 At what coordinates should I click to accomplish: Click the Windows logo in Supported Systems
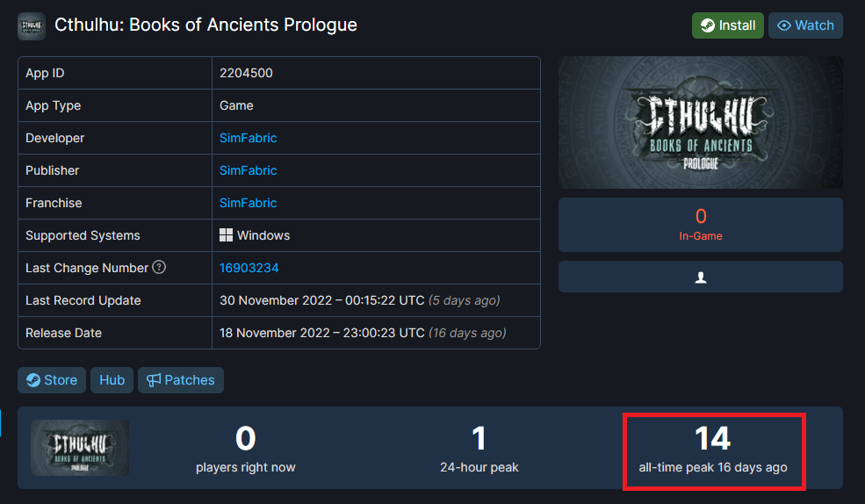point(226,235)
